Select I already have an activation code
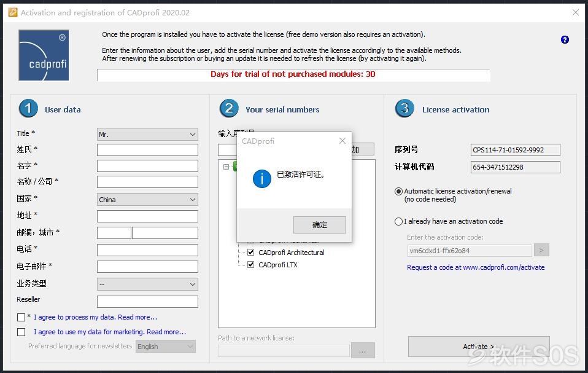The height and width of the screenshot is (373, 588). pyautogui.click(x=398, y=221)
